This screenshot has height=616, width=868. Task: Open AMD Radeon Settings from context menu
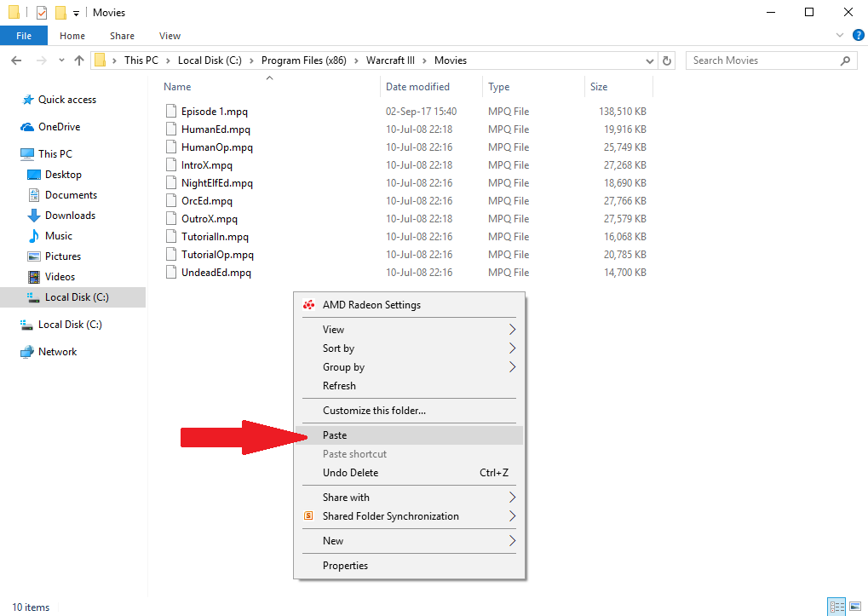click(409, 305)
